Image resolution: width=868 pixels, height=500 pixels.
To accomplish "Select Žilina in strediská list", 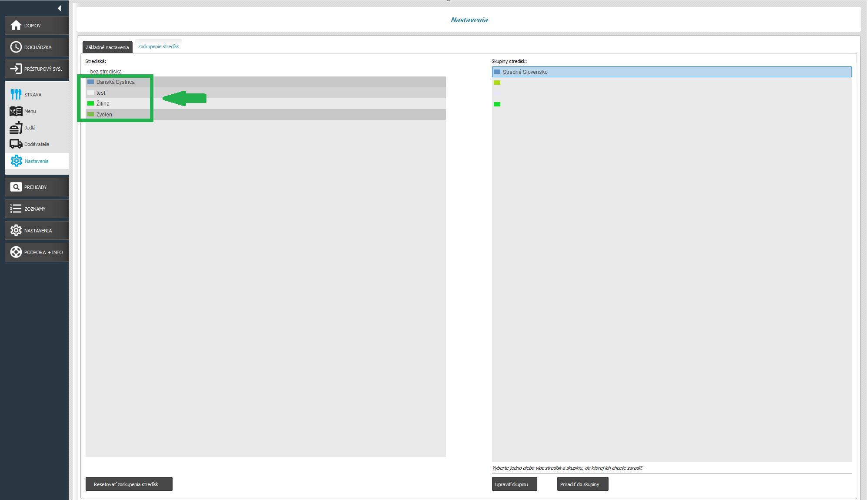I will 103,103.
